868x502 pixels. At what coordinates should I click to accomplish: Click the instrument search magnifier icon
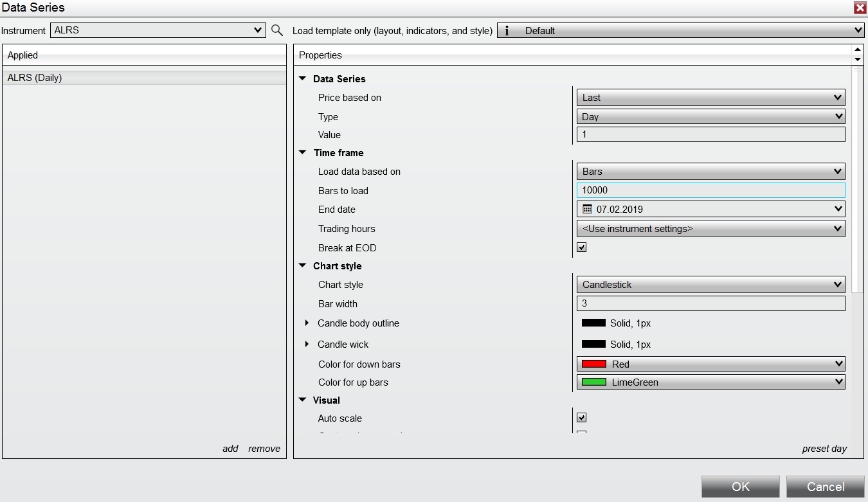(277, 30)
